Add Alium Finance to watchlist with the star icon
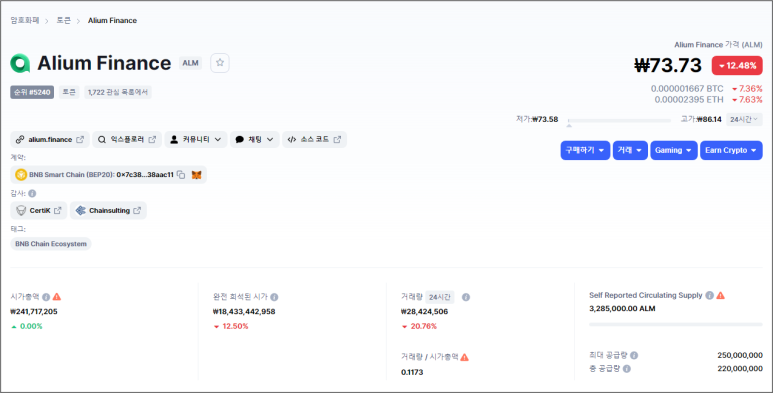 pos(220,63)
